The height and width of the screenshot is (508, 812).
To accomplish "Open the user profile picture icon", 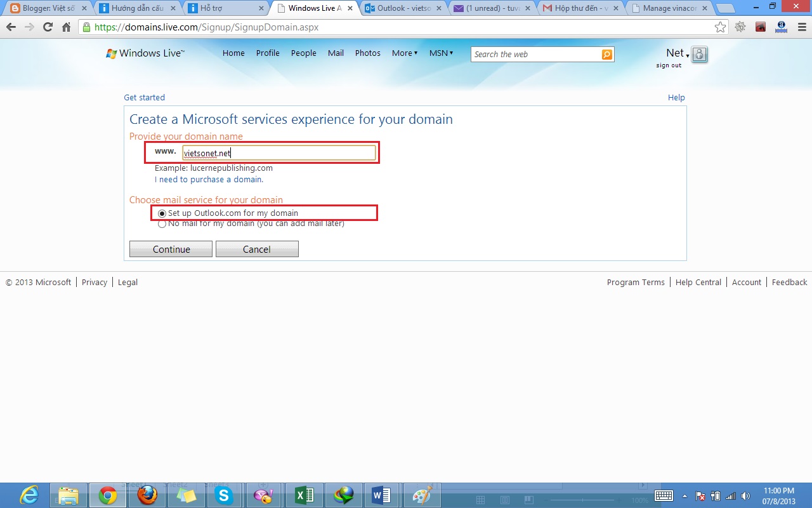I will click(x=699, y=55).
